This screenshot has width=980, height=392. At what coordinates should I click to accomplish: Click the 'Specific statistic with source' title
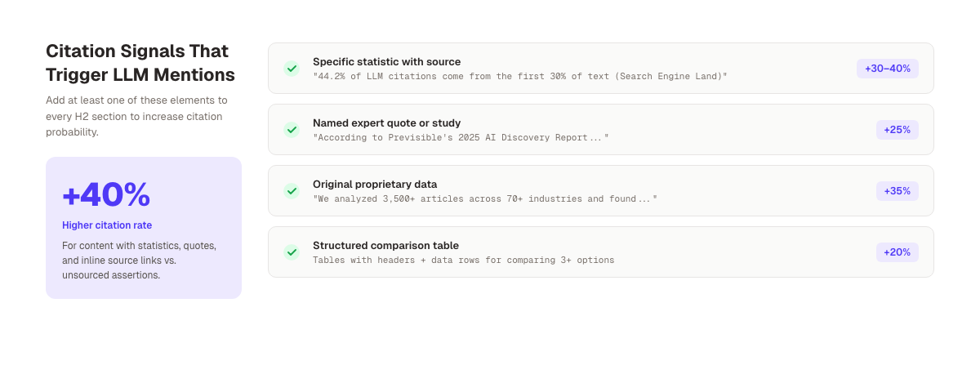click(386, 62)
